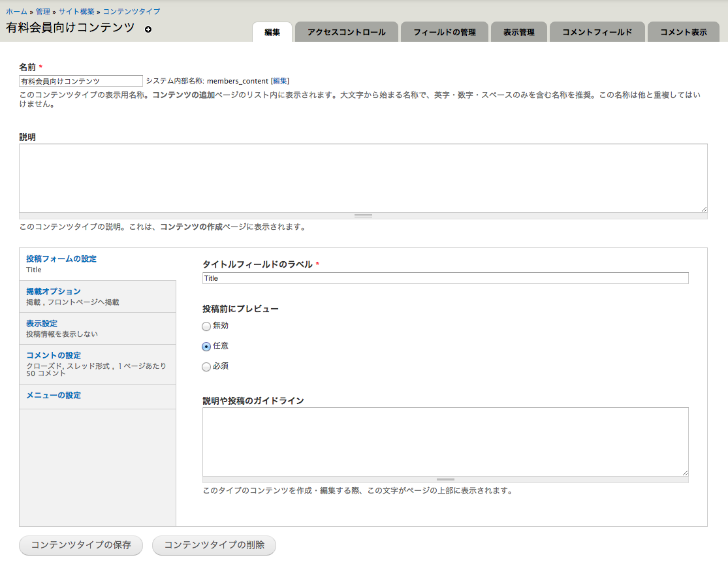Select the 編集 tab
728x568 pixels.
(272, 31)
